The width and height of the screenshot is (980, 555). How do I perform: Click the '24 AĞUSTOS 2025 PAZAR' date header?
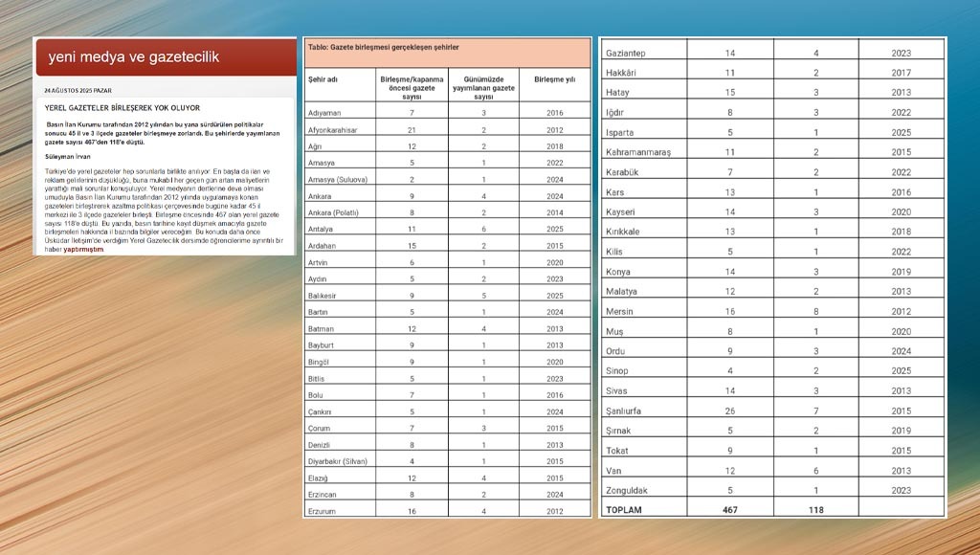tap(81, 90)
